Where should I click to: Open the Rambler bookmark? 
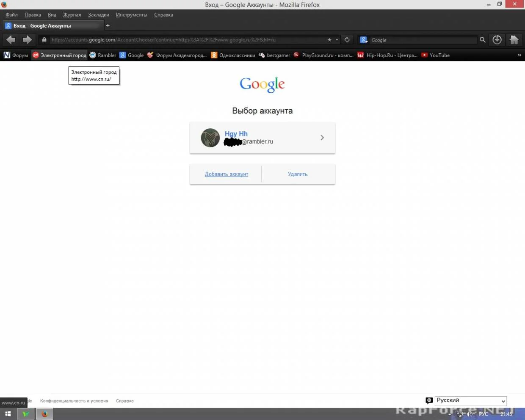103,55
